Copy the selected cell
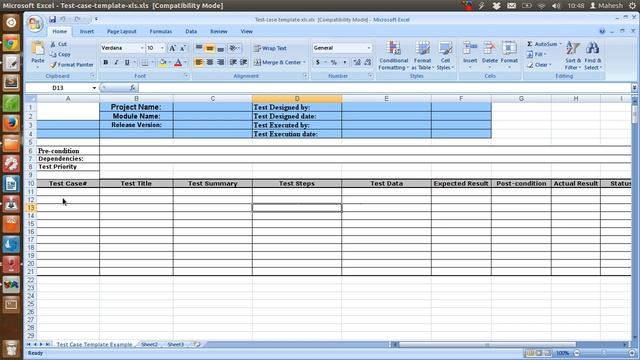The height and width of the screenshot is (360, 640). (x=60, y=54)
